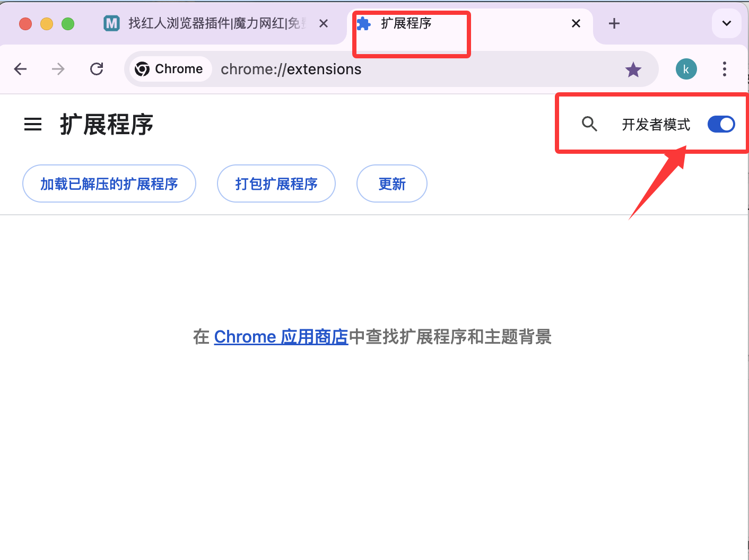This screenshot has height=560, width=749.
Task: Bookmark this page with the star
Action: 633,69
